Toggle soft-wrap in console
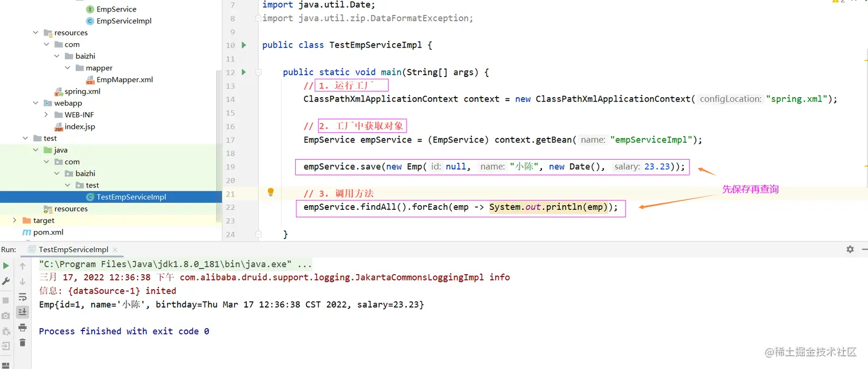The width and height of the screenshot is (868, 369). click(x=22, y=297)
